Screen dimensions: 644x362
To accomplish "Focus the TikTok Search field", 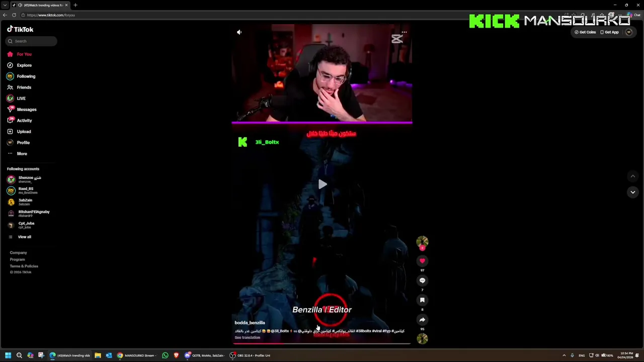I will 31,41.
